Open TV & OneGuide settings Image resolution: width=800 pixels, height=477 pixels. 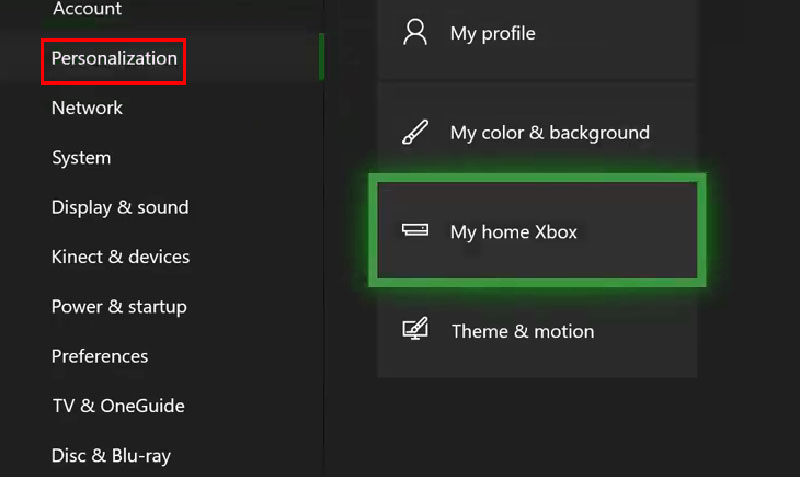(x=118, y=406)
